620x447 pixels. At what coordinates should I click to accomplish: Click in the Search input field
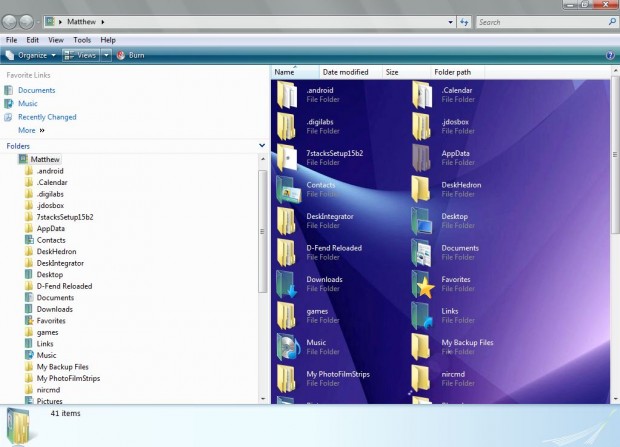[542, 22]
